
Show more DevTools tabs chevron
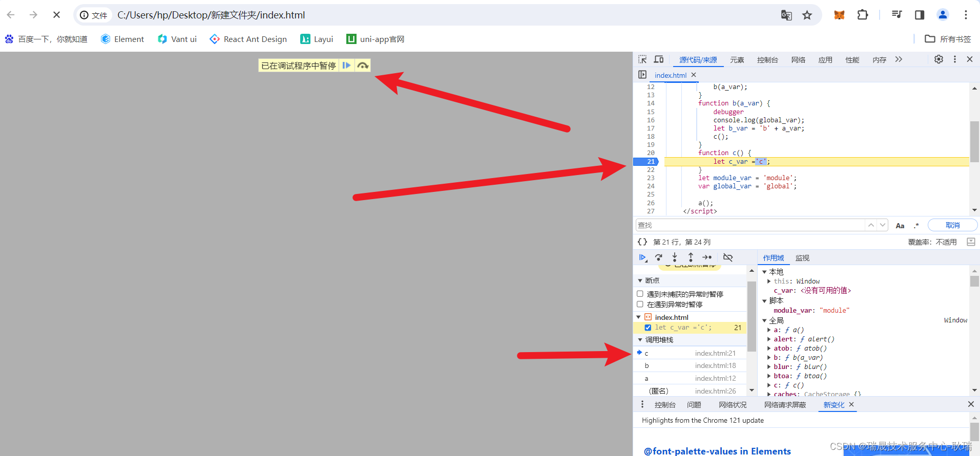[899, 59]
